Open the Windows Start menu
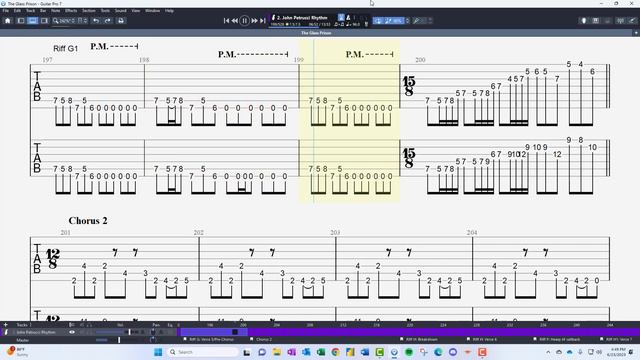 pyautogui.click(x=158, y=352)
